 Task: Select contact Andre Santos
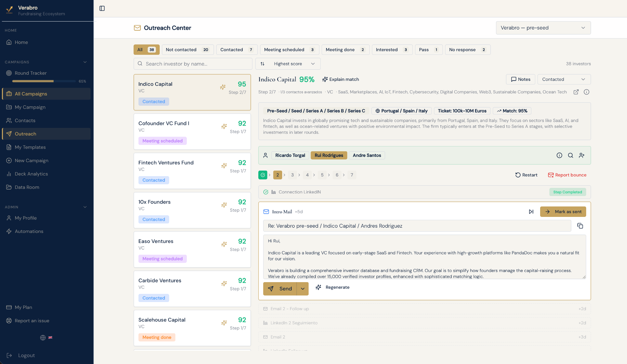[367, 155]
